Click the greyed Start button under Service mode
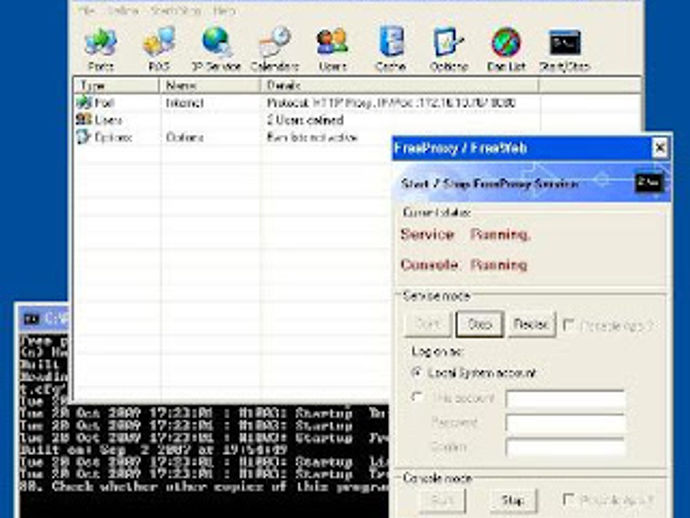The image size is (690, 518). [x=428, y=324]
